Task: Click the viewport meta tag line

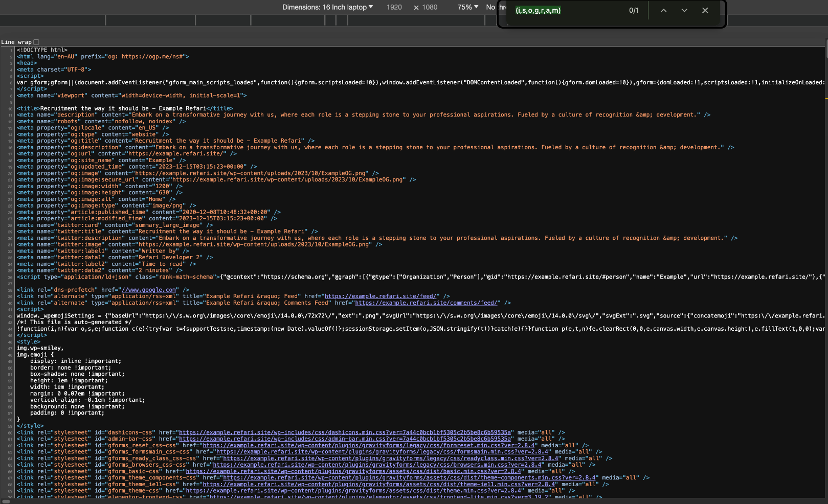Action: pos(131,96)
